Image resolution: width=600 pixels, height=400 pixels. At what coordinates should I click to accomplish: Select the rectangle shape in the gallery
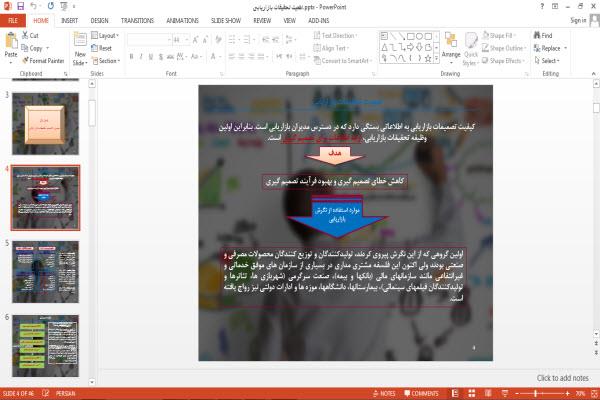pyautogui.click(x=411, y=36)
